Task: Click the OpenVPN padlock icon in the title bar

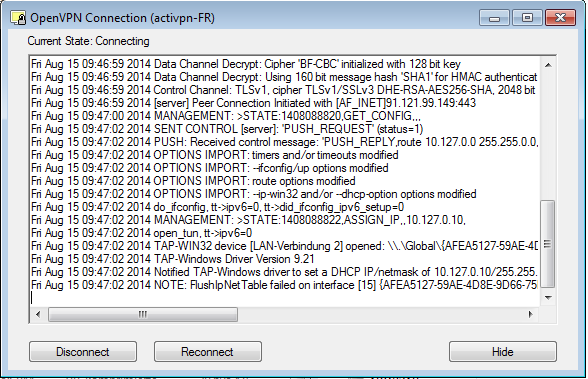Action: coord(18,18)
